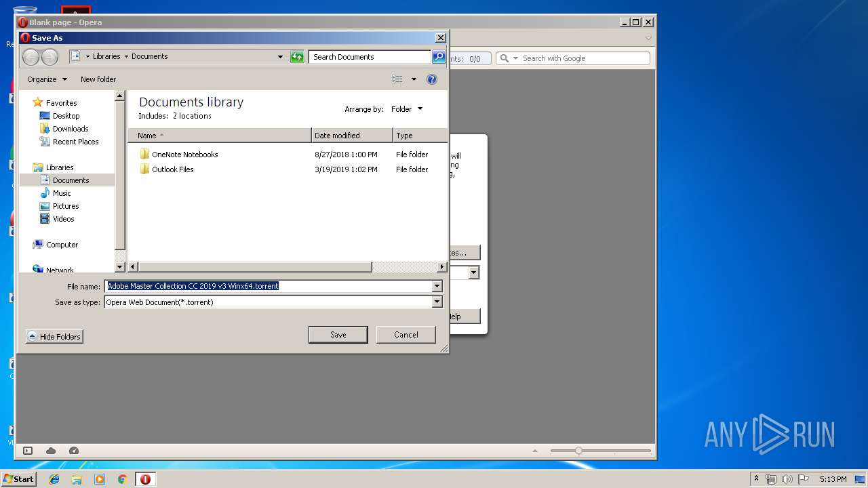Click the forward navigation arrow in Save As

50,57
